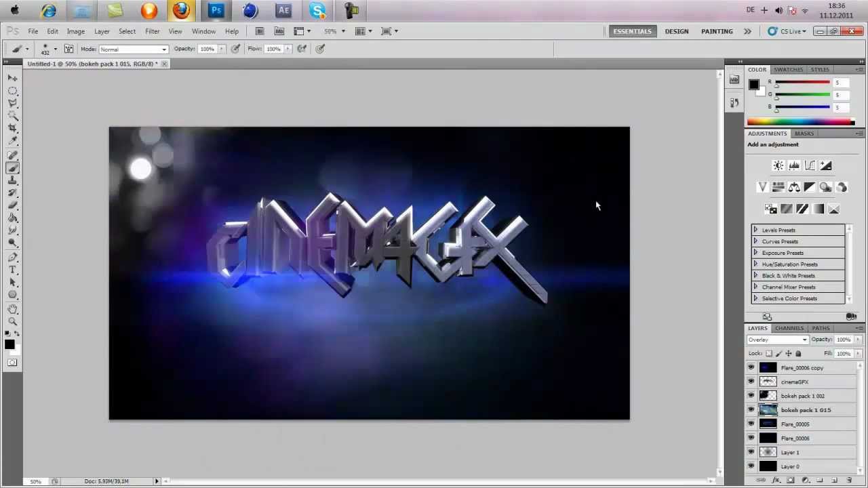Open the Filter menu
868x488 pixels.
click(x=152, y=31)
